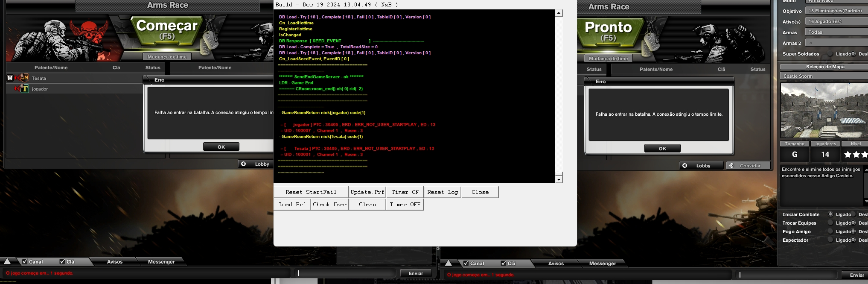This screenshot has width=868, height=284.
Task: Click the map description scroll-up arrow
Action: pyautogui.click(x=865, y=170)
